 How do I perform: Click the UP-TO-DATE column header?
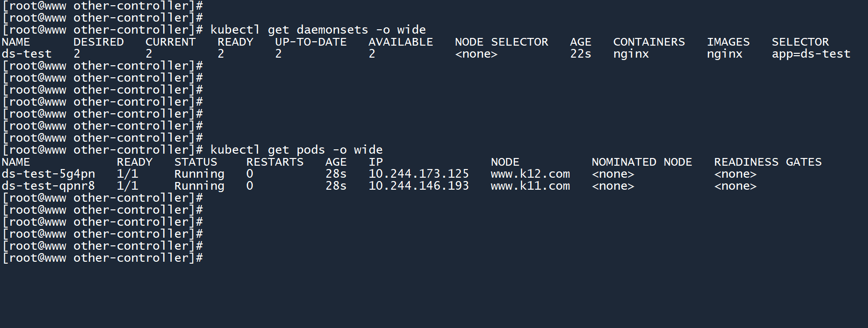click(310, 42)
